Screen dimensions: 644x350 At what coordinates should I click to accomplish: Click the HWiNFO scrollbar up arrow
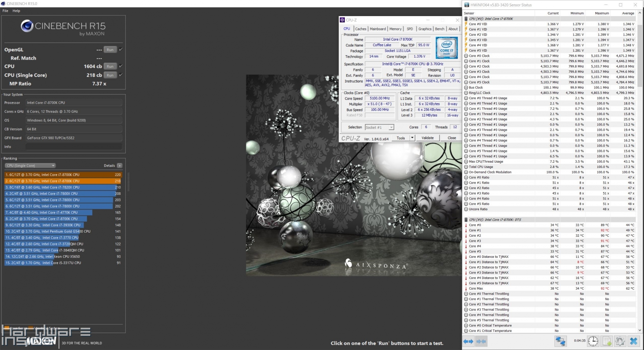click(640, 13)
